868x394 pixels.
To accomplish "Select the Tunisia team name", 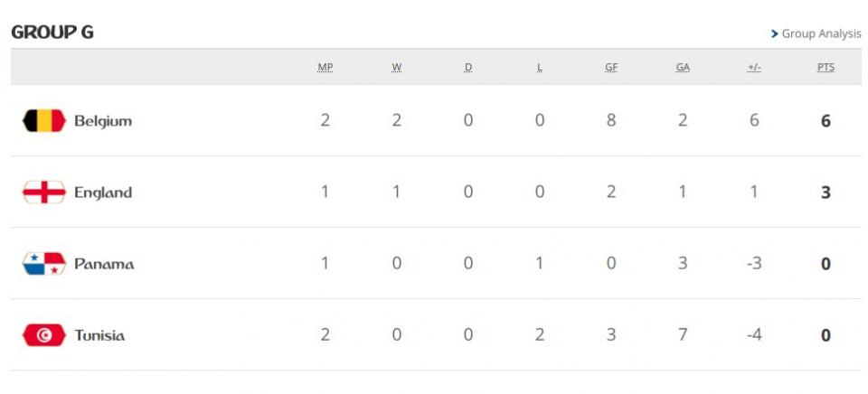I will tap(99, 335).
